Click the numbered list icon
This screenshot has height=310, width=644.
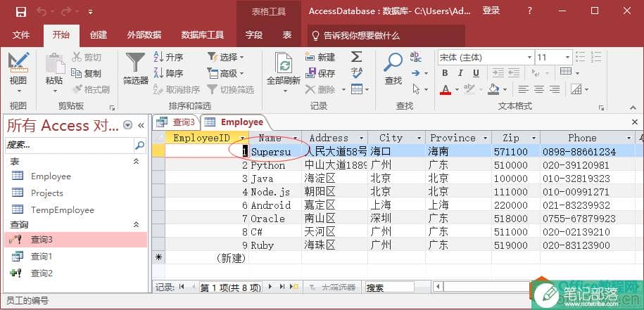point(596,57)
